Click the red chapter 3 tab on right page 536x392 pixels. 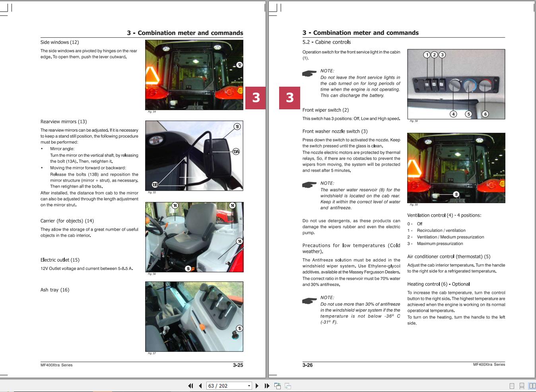coord(289,98)
